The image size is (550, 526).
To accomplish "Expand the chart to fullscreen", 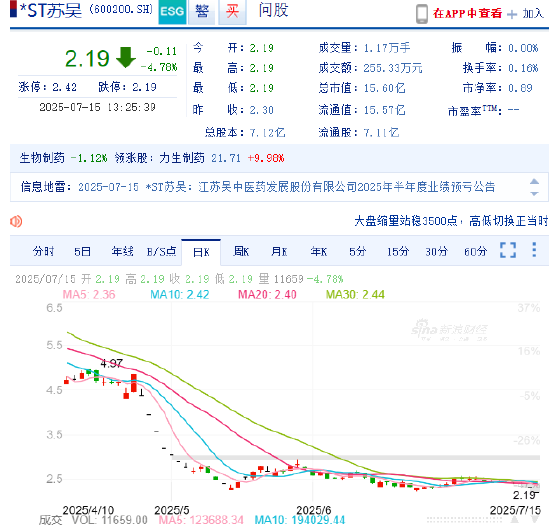I will (x=508, y=250).
